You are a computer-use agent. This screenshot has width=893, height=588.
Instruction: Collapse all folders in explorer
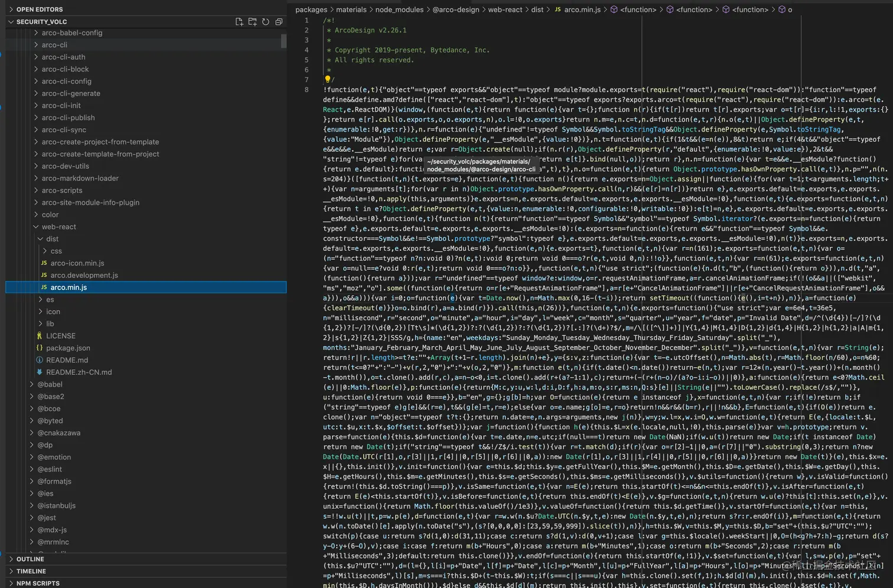pyautogui.click(x=279, y=22)
